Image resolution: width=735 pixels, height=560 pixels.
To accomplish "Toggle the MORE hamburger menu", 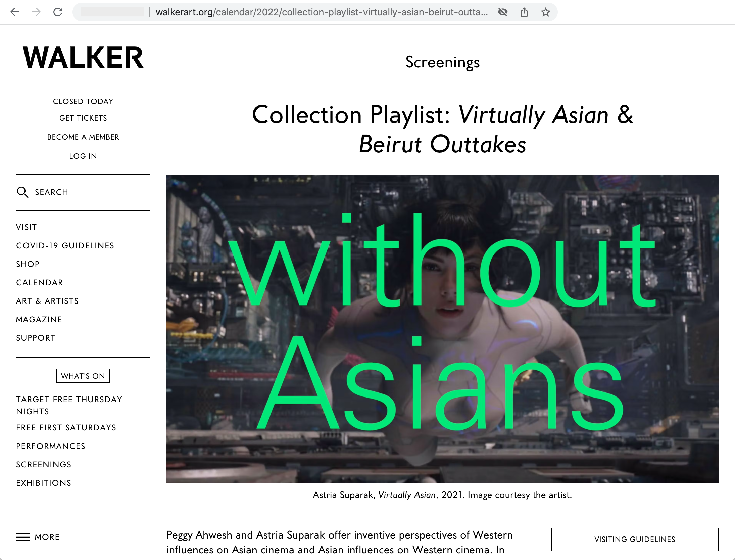I will click(37, 536).
